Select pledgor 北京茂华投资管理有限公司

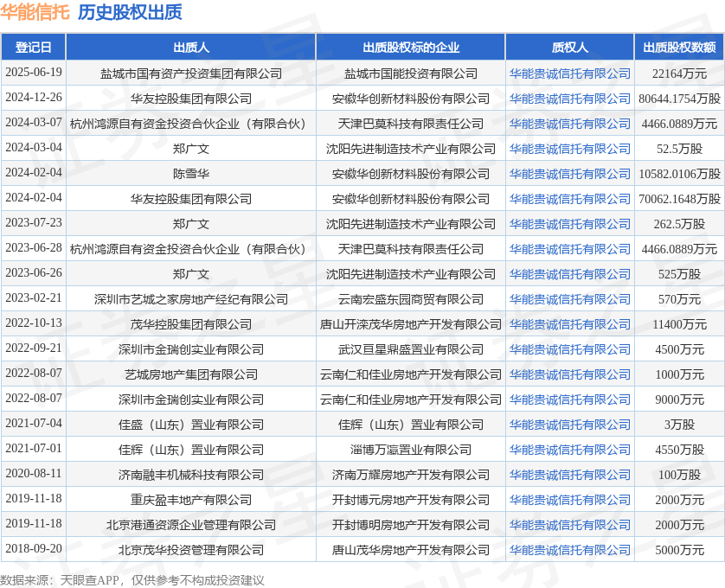click(x=191, y=550)
